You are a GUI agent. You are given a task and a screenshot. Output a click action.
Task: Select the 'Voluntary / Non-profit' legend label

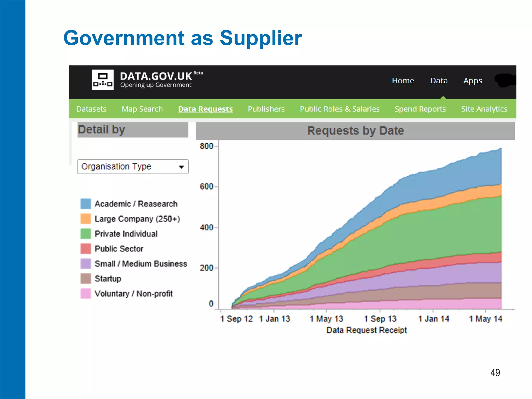click(x=134, y=294)
